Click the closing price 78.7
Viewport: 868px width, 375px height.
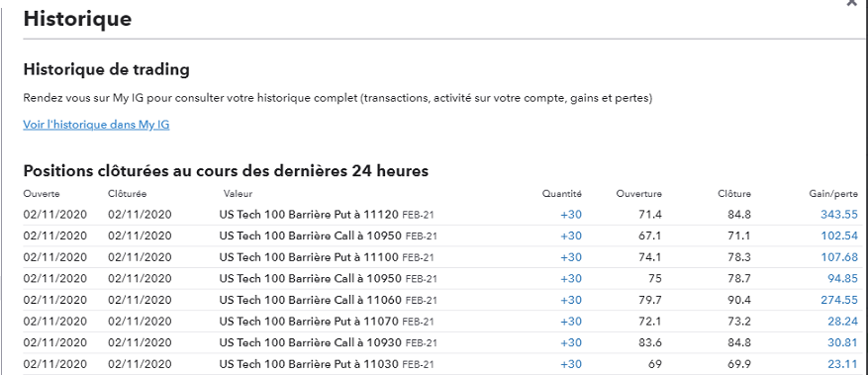(x=739, y=279)
